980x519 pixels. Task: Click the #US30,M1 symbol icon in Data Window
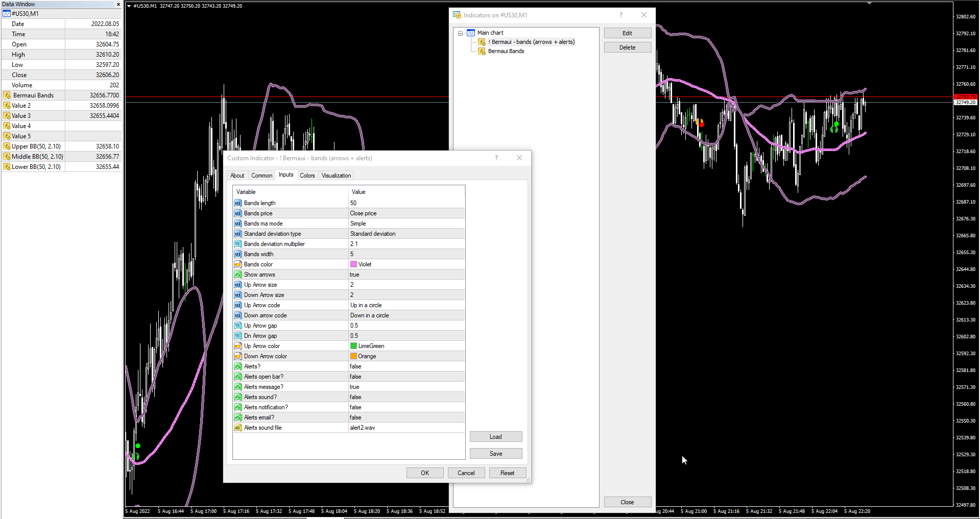(x=7, y=14)
